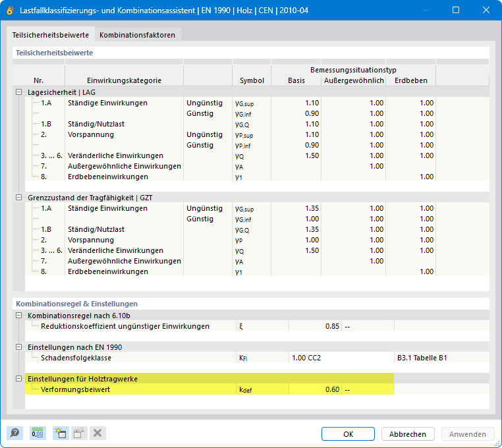Switch to the Teilsicherheitsbeiwerte tab
502x448 pixels.
(x=51, y=35)
